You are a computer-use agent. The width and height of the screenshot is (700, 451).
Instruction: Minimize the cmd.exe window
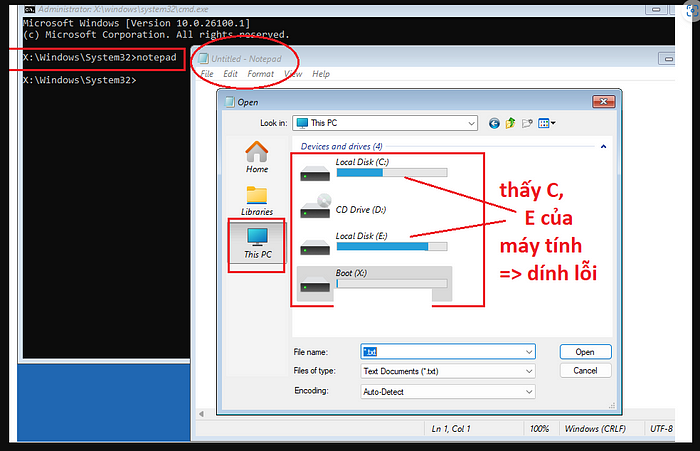point(656,9)
